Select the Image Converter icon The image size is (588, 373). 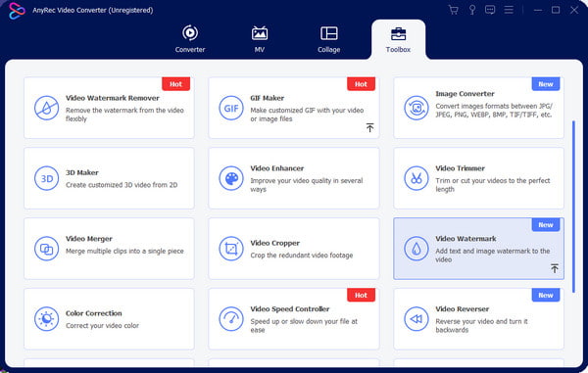tap(416, 108)
